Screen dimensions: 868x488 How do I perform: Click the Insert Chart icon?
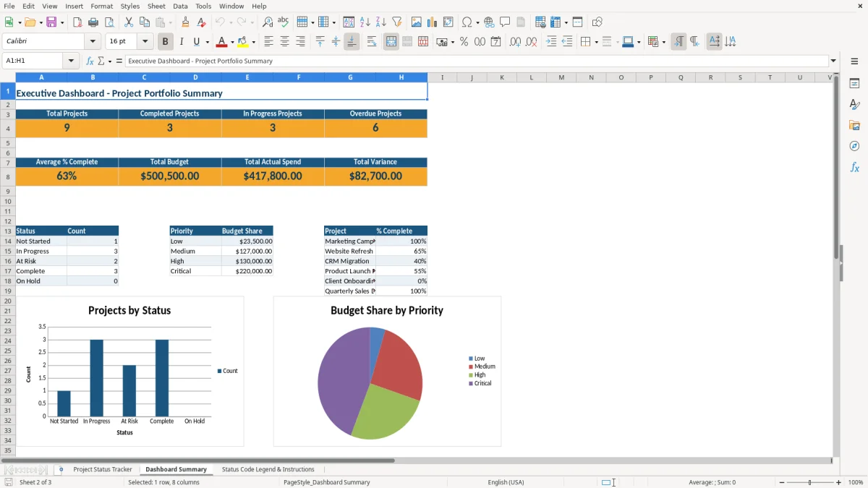[x=432, y=22]
